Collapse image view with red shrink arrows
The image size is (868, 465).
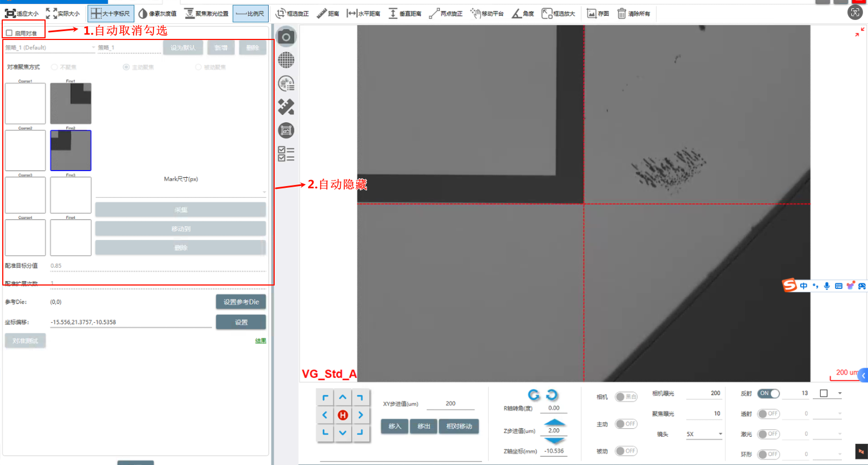click(859, 32)
